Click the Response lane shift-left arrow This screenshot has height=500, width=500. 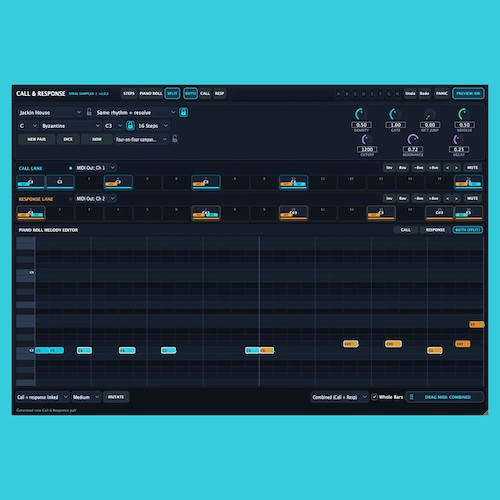pos(447,198)
